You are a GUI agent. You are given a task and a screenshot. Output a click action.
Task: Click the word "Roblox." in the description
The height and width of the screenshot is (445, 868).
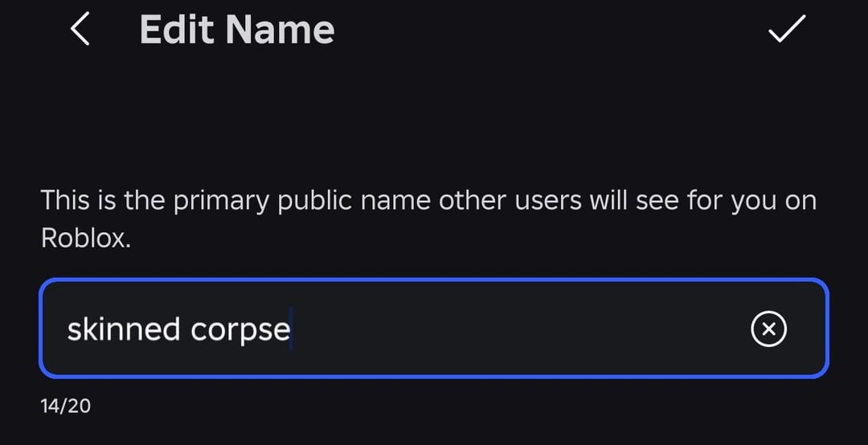click(85, 238)
